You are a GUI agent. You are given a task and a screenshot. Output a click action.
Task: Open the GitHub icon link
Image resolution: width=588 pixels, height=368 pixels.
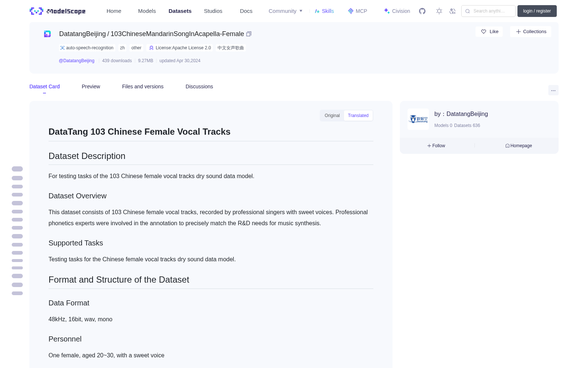[x=422, y=11]
